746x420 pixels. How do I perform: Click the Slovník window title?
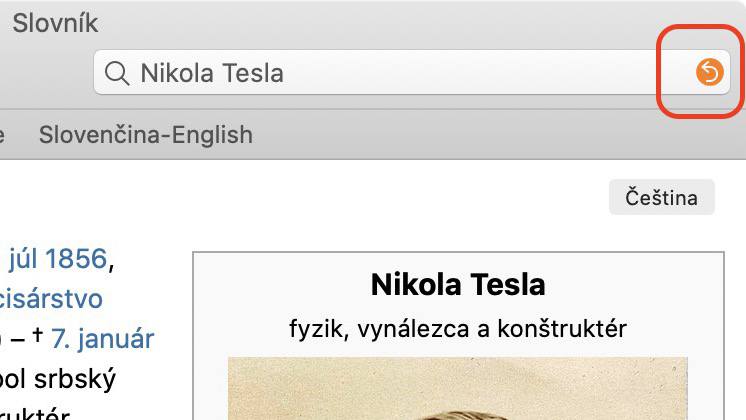coord(55,23)
